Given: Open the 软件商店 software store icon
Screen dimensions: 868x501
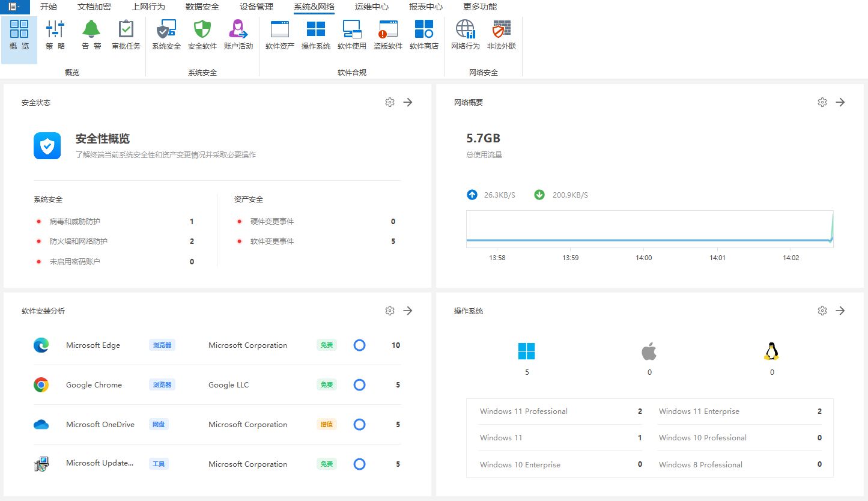Looking at the screenshot, I should (x=424, y=29).
